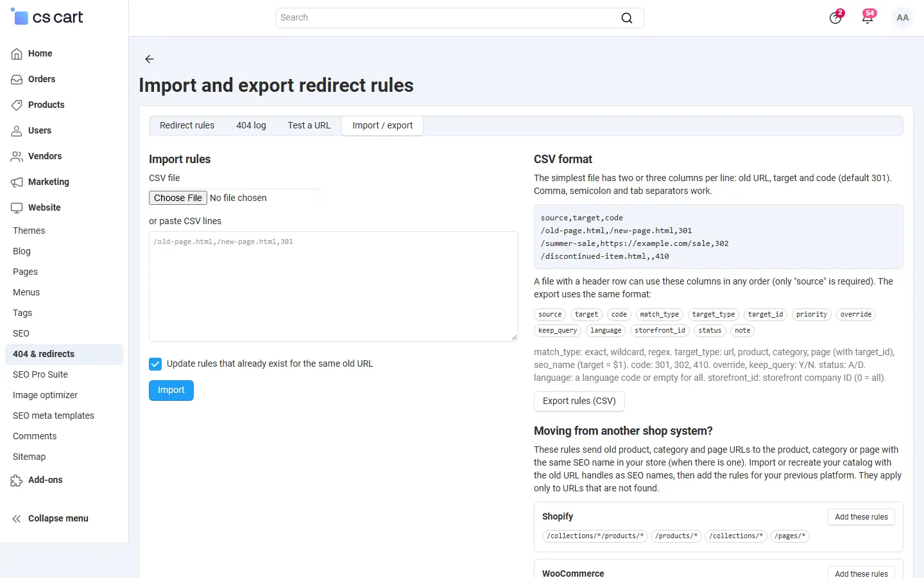The width and height of the screenshot is (924, 578).
Task: Click the Products tag icon
Action: [x=17, y=105]
